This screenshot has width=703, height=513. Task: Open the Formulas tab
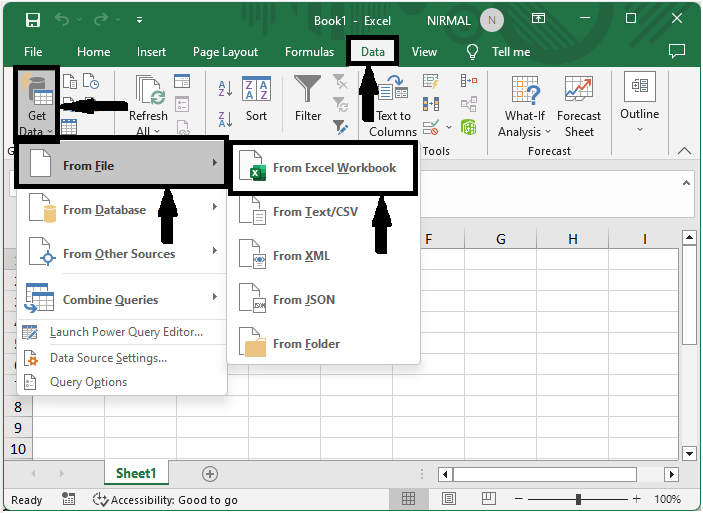[309, 52]
